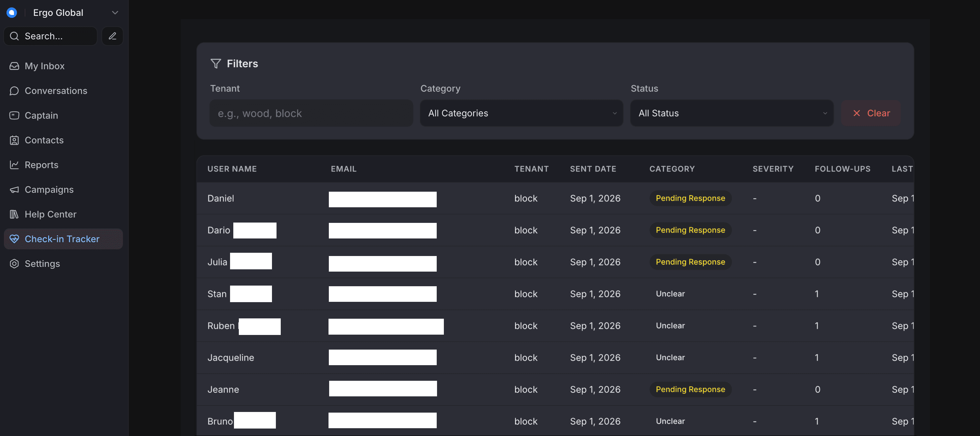Click tenant block in Ruben row
The width and height of the screenshot is (980, 436).
tap(526, 326)
